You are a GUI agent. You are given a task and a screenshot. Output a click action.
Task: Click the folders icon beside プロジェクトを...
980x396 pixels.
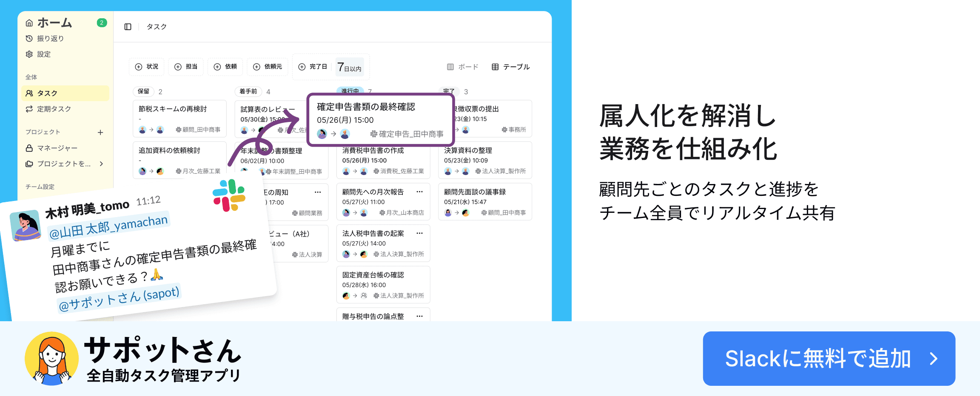(29, 164)
